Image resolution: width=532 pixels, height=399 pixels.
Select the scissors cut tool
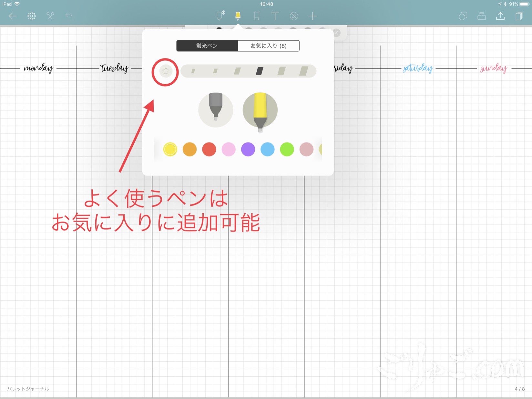50,16
